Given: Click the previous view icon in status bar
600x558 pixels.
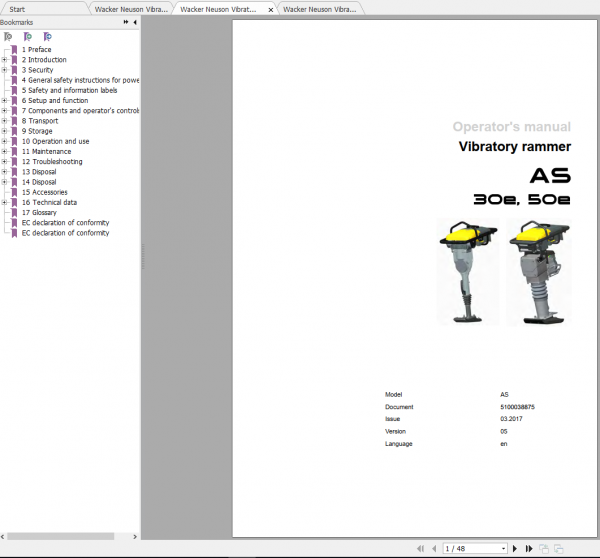Looking at the screenshot, I should pyautogui.click(x=544, y=548).
